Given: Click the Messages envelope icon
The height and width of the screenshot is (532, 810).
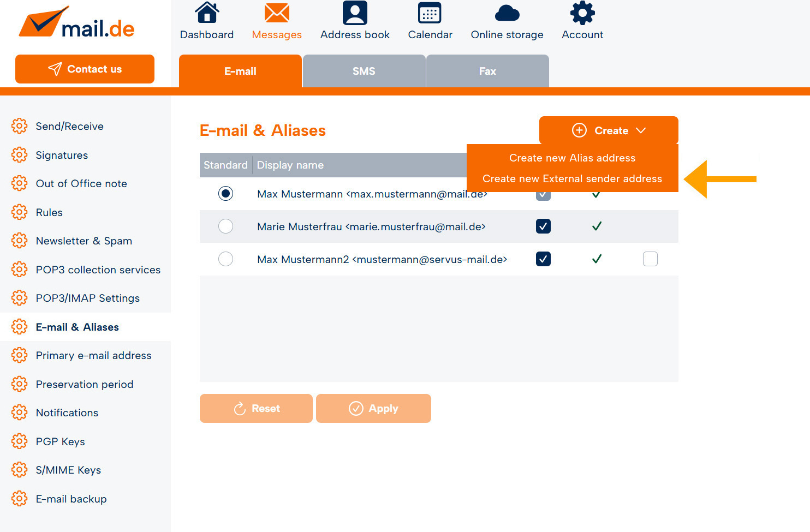Looking at the screenshot, I should click(277, 13).
